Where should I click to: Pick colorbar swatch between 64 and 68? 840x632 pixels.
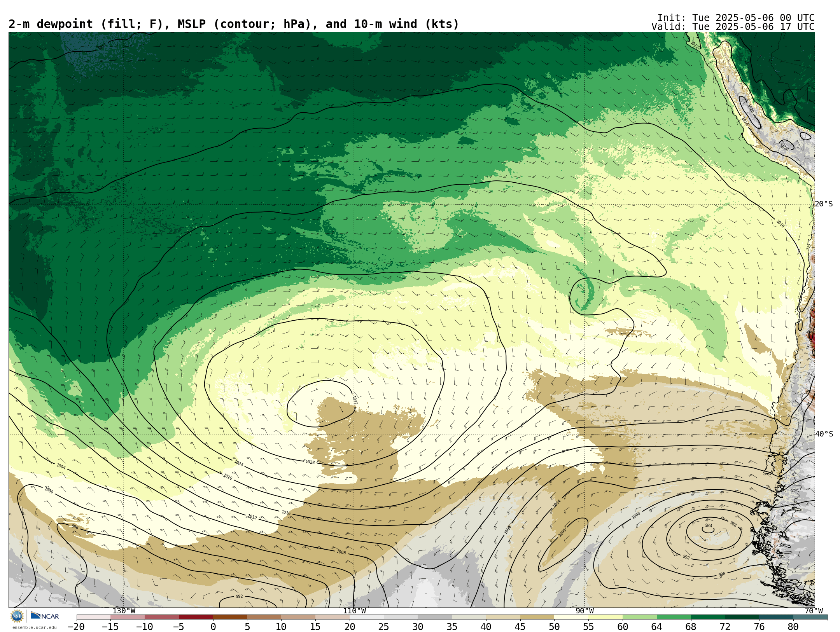674,617
